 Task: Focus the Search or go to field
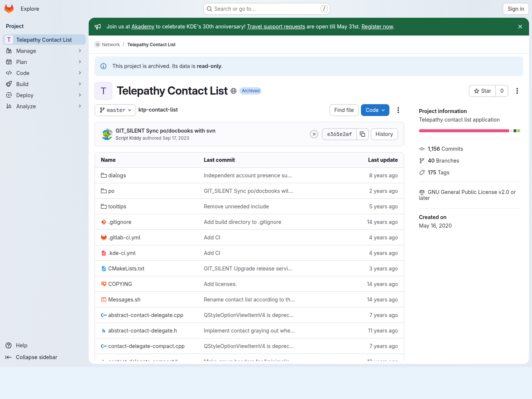(x=267, y=9)
